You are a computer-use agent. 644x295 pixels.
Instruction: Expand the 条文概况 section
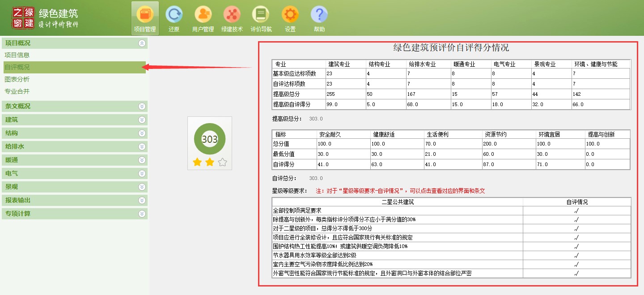click(74, 106)
